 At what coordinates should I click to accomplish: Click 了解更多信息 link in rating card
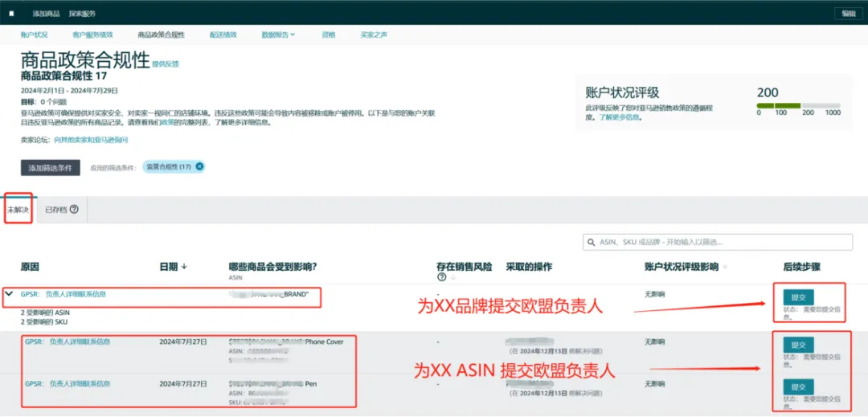coord(620,117)
